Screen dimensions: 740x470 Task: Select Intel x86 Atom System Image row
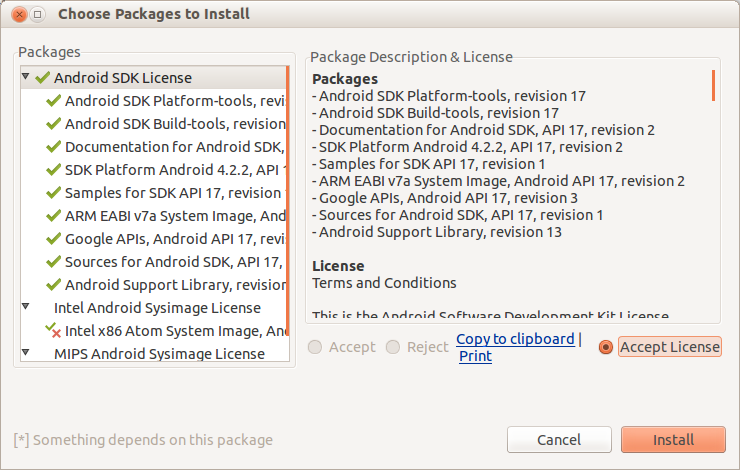tap(153, 331)
